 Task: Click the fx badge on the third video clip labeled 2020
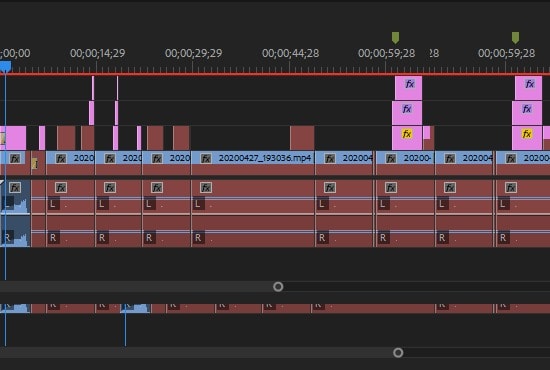click(x=157, y=159)
